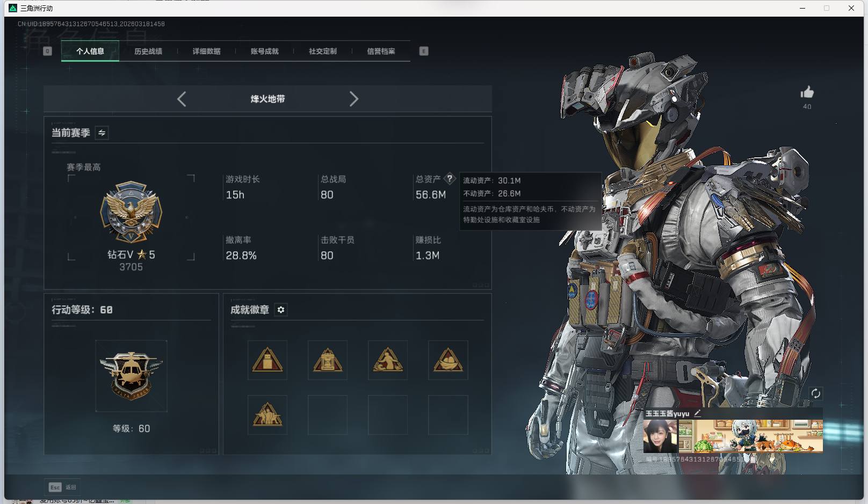The height and width of the screenshot is (504, 868).
Task: Toggle the season switch icon beside 当前赛季
Action: [x=102, y=133]
